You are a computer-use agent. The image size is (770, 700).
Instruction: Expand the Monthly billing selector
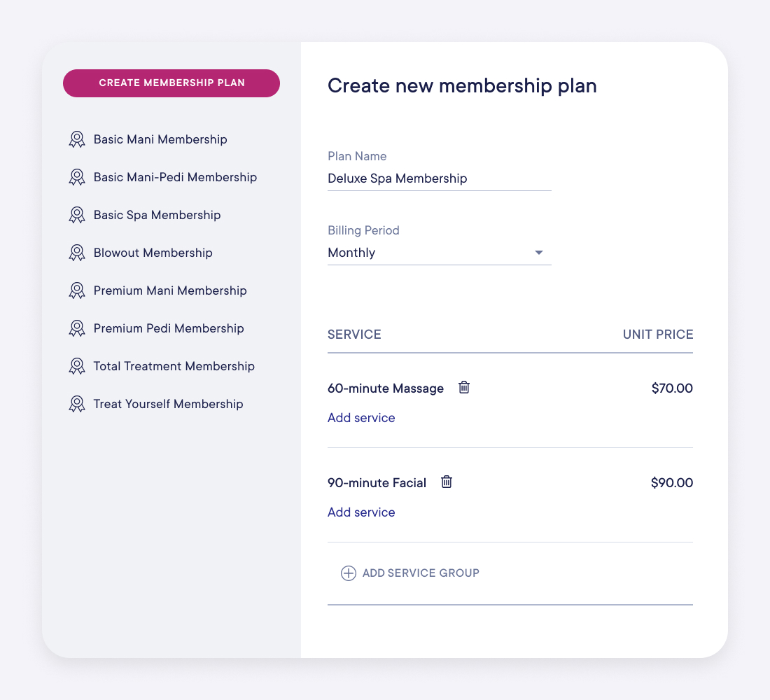coord(439,253)
